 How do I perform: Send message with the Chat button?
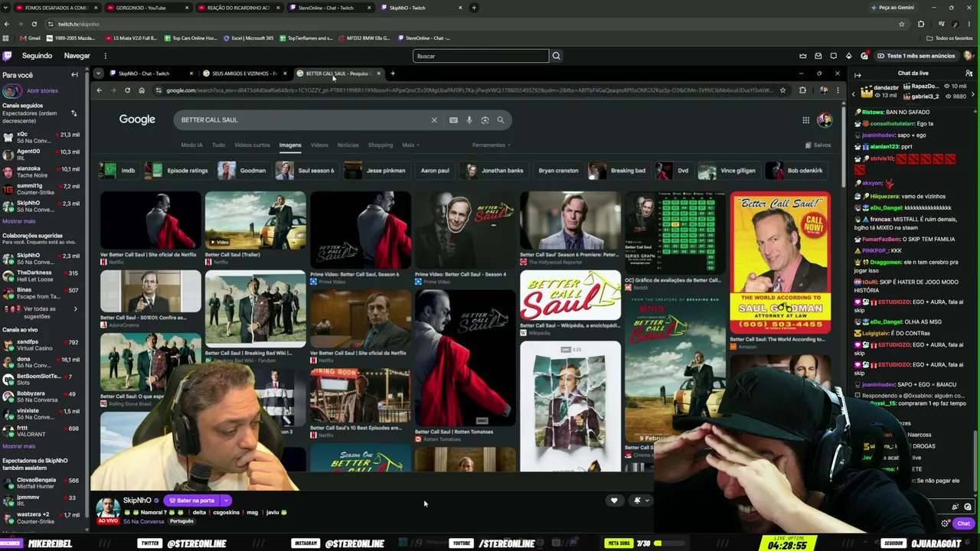(x=963, y=523)
